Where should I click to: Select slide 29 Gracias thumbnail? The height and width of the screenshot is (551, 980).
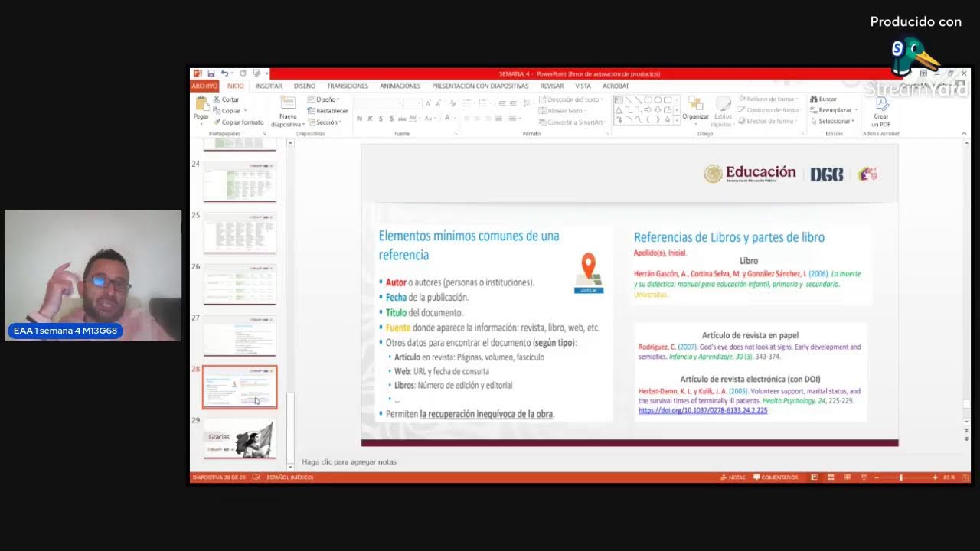(240, 438)
